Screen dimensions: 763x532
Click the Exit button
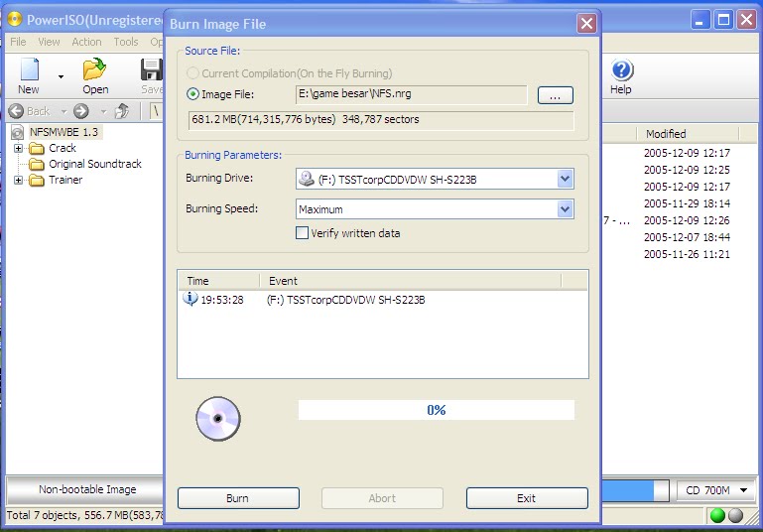click(x=527, y=498)
